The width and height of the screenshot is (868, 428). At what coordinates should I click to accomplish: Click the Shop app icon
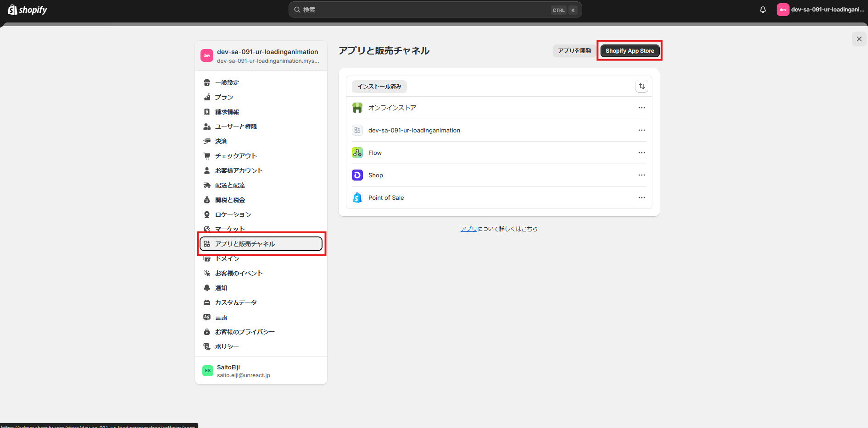[357, 175]
